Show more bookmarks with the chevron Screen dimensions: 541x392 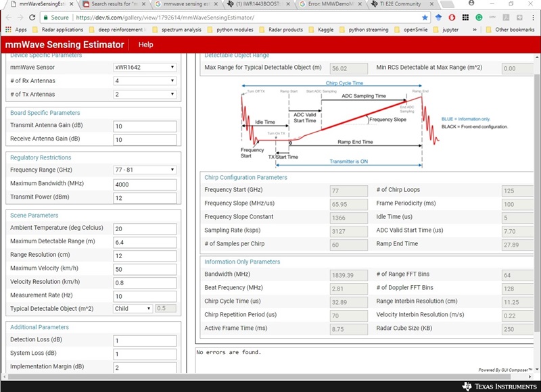(475, 30)
